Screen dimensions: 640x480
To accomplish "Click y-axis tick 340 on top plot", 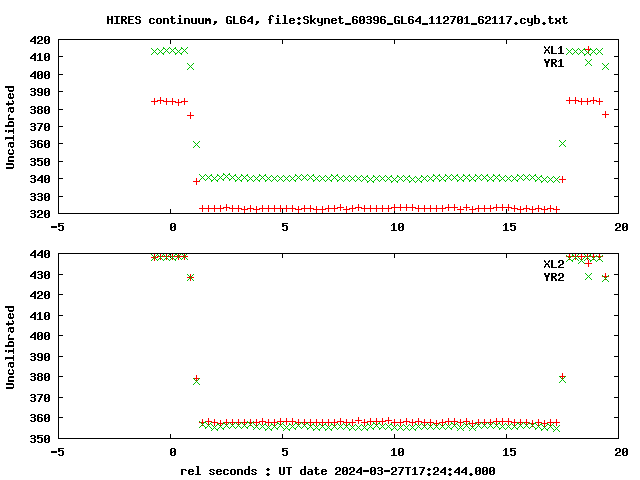I will click(x=40, y=179).
